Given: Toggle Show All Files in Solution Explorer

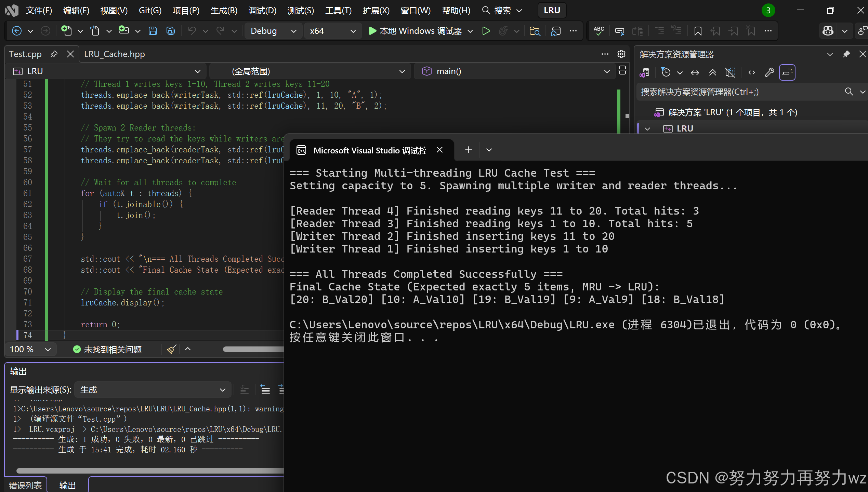Looking at the screenshot, I should (730, 72).
